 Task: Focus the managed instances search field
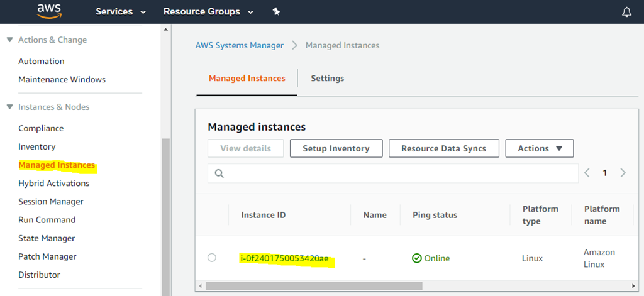(x=393, y=173)
